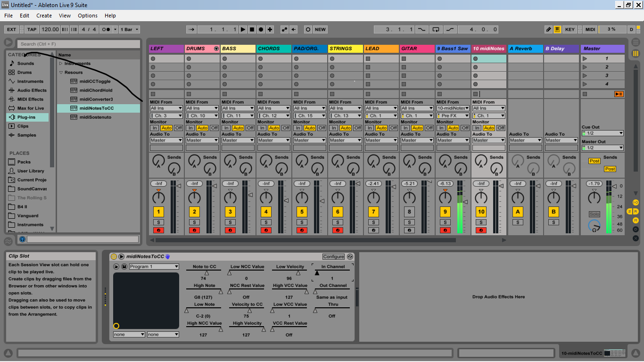Launch scene 1 in the Master track
644x362 pixels.
pyautogui.click(x=585, y=58)
